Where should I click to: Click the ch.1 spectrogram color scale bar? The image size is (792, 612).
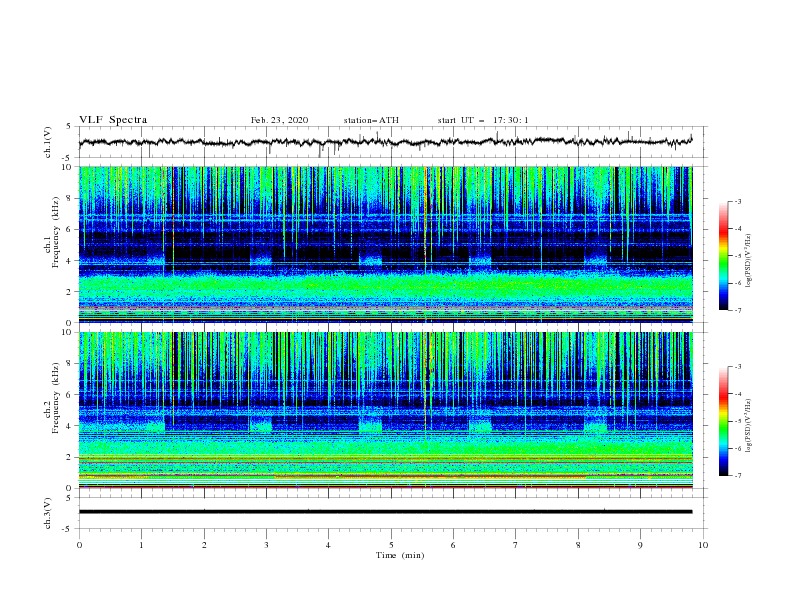(x=723, y=256)
